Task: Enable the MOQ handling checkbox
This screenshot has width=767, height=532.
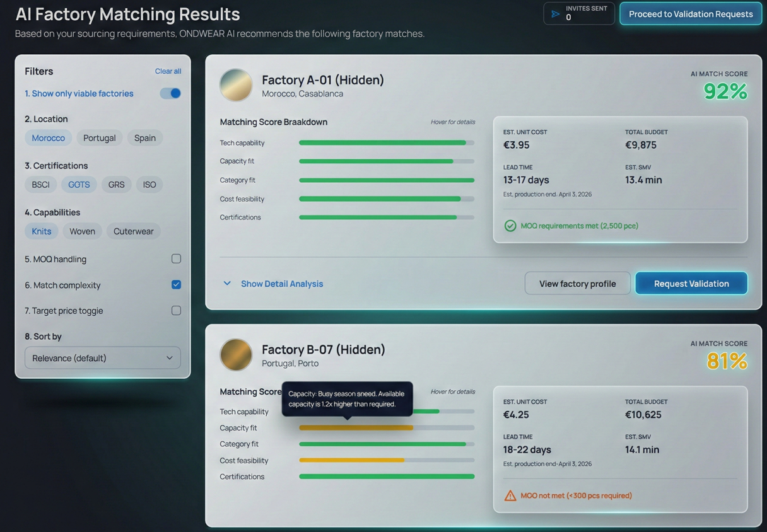Action: pyautogui.click(x=176, y=258)
